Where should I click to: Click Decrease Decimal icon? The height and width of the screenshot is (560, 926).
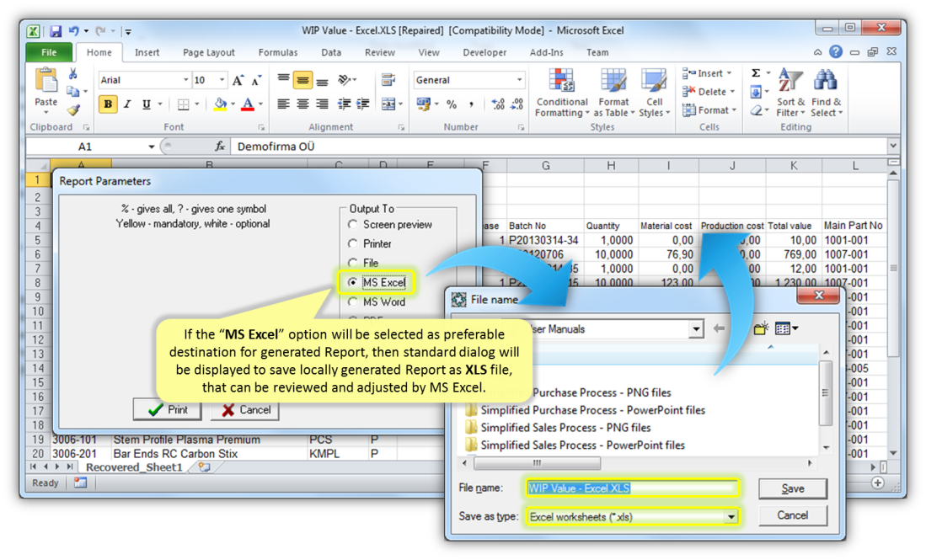(517, 104)
